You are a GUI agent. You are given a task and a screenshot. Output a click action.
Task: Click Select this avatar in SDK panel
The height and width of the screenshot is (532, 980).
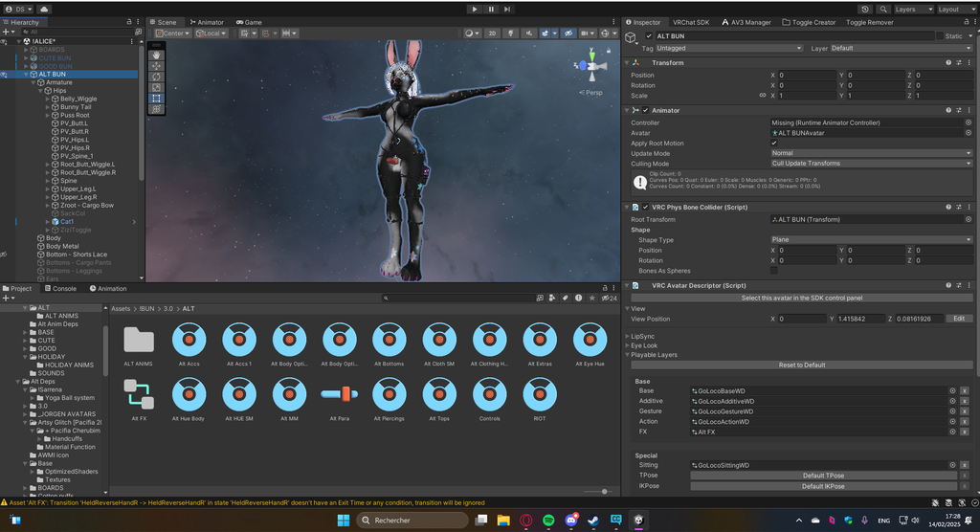pos(801,298)
